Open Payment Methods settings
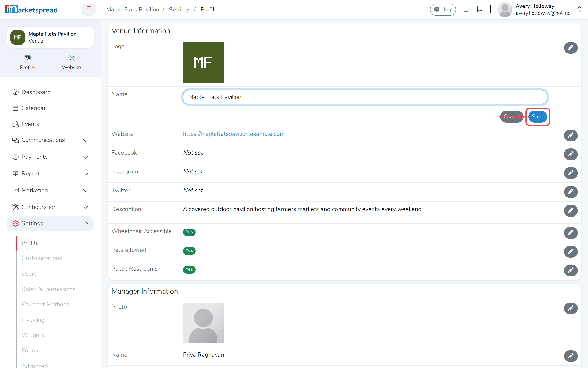This screenshot has height=368, width=588. (x=46, y=304)
